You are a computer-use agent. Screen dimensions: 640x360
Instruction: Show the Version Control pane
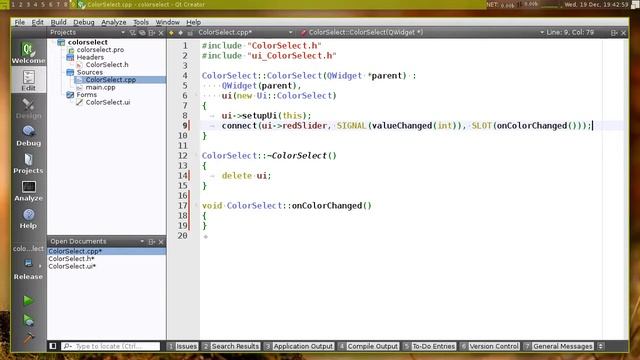(490, 346)
